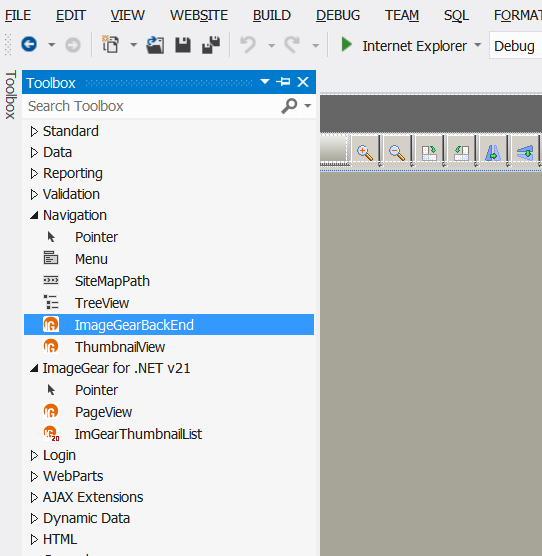Expand the Data toolbox group
The width and height of the screenshot is (542, 556).
pyautogui.click(x=34, y=152)
